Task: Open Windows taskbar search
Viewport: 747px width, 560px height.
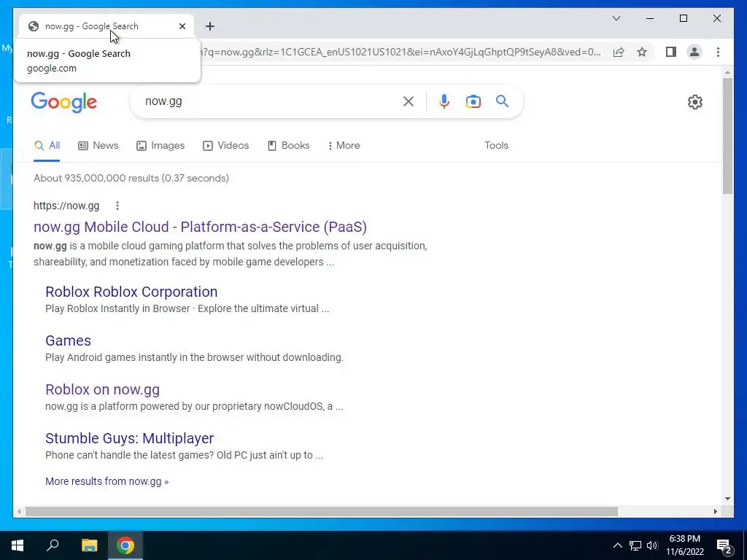Action: pyautogui.click(x=53, y=545)
